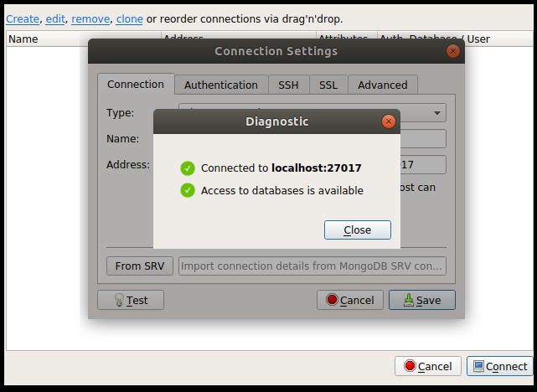This screenshot has height=392, width=537.
Task: Focus the MongoDB SRV import text field
Action: pyautogui.click(x=312, y=266)
